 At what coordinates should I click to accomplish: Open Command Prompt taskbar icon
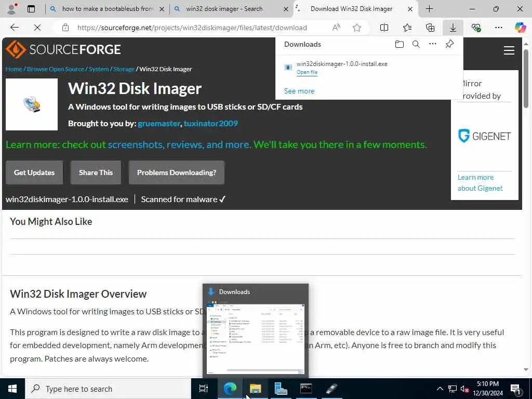pos(306,389)
